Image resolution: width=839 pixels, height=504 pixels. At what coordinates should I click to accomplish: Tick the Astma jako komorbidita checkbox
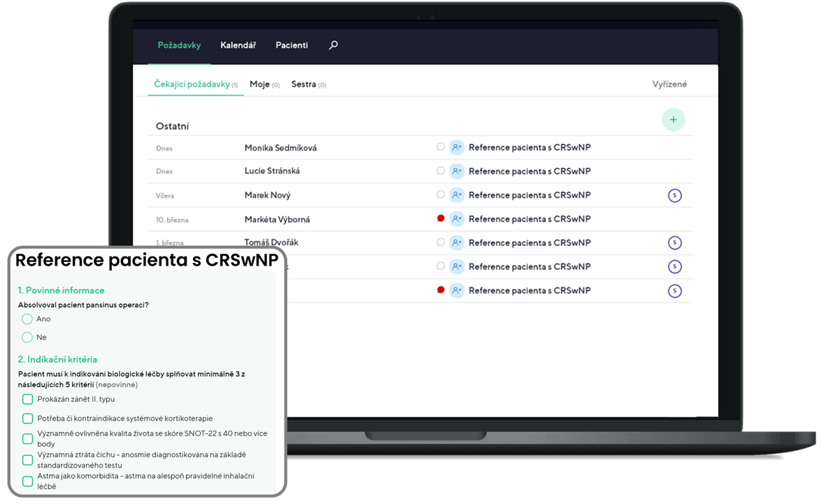pyautogui.click(x=28, y=481)
